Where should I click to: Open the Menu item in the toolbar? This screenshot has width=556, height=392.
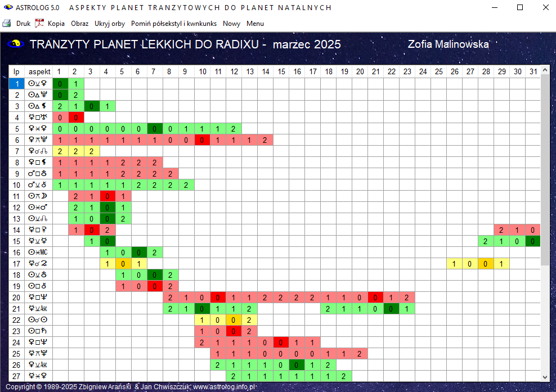pyautogui.click(x=255, y=24)
